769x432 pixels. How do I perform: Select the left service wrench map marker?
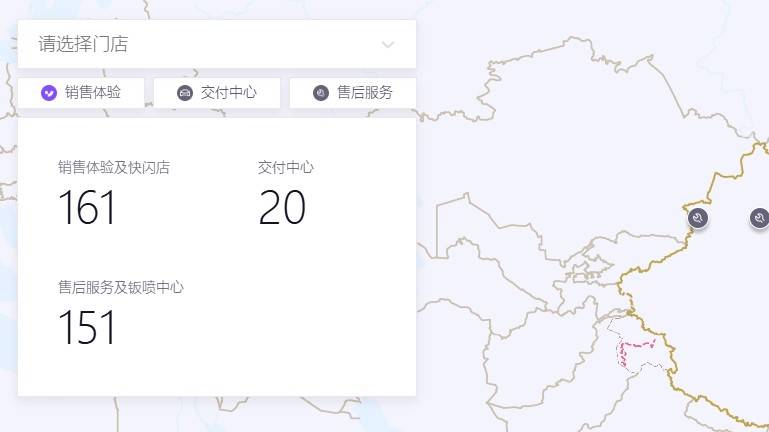pyautogui.click(x=699, y=217)
